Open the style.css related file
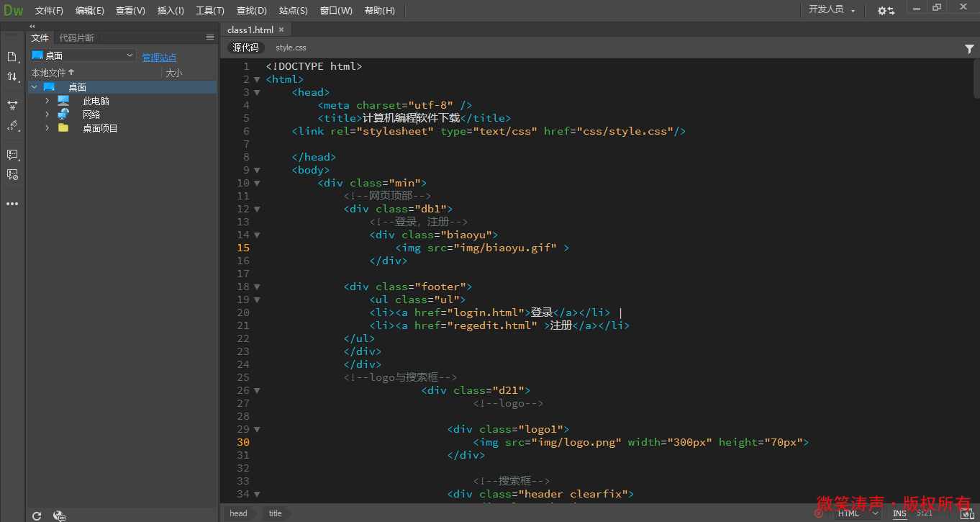The width and height of the screenshot is (980, 522). click(291, 48)
